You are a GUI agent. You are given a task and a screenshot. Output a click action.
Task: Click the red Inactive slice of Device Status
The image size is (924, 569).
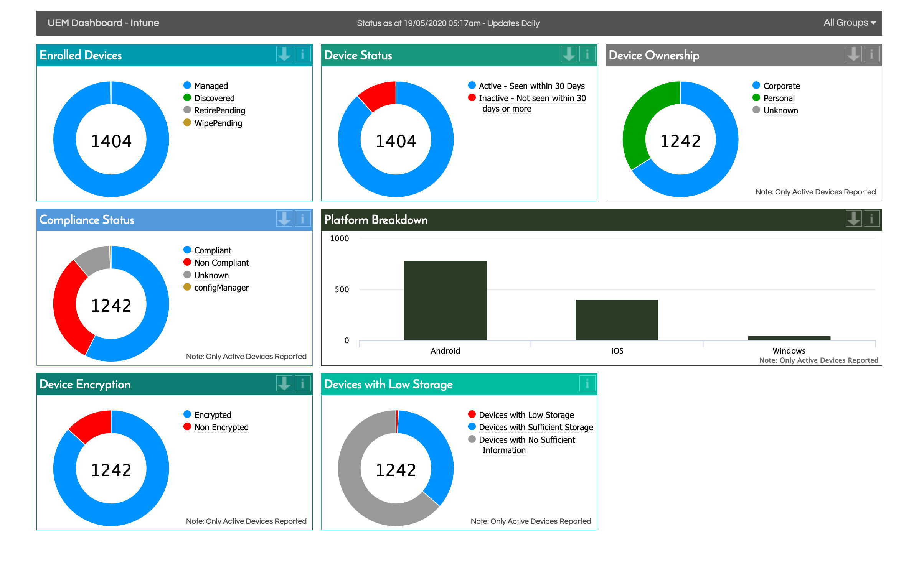pos(379,95)
